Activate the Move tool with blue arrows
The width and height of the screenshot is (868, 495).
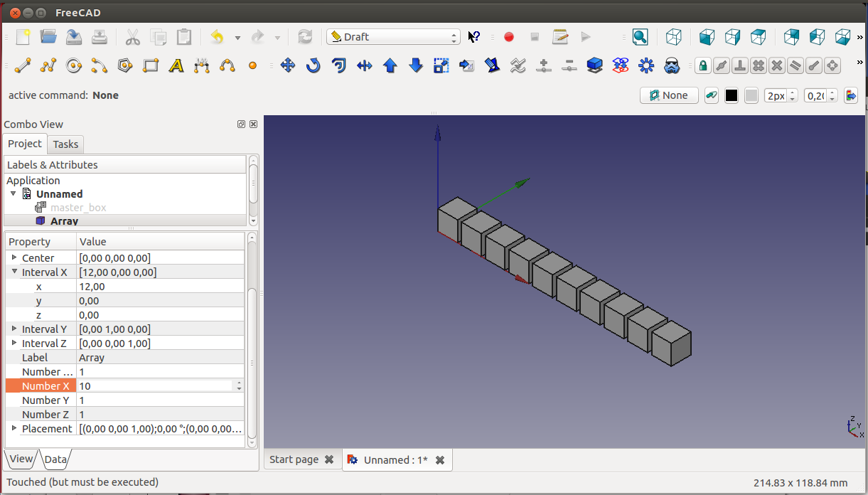pyautogui.click(x=288, y=66)
